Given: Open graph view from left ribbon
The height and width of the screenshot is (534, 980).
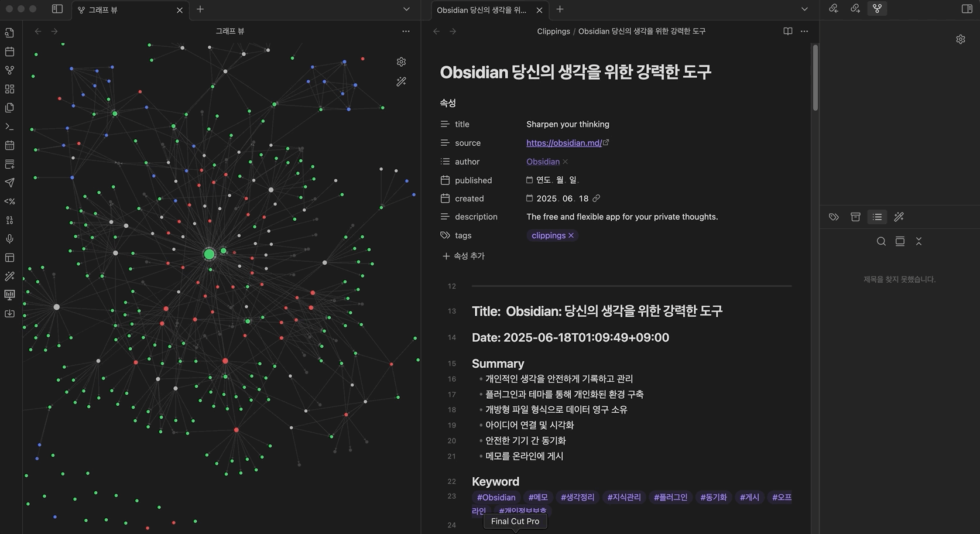Looking at the screenshot, I should 9,70.
